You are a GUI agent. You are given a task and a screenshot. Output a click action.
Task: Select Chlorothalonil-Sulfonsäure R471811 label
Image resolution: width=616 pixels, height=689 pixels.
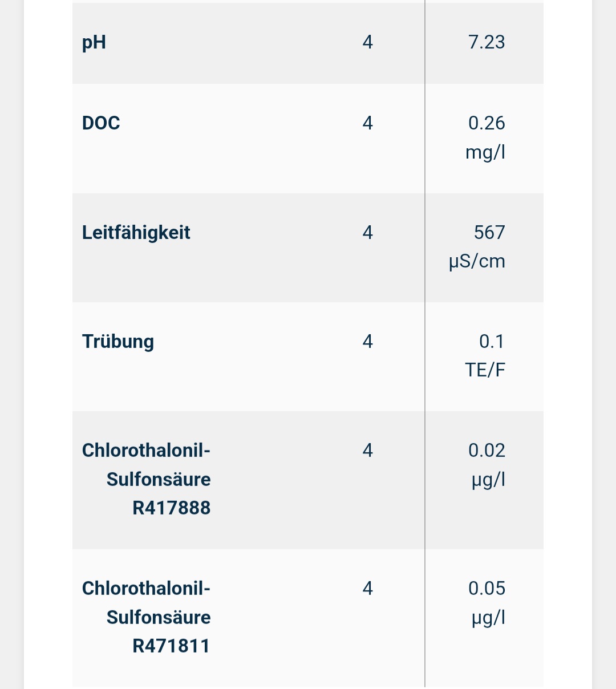[x=147, y=617]
